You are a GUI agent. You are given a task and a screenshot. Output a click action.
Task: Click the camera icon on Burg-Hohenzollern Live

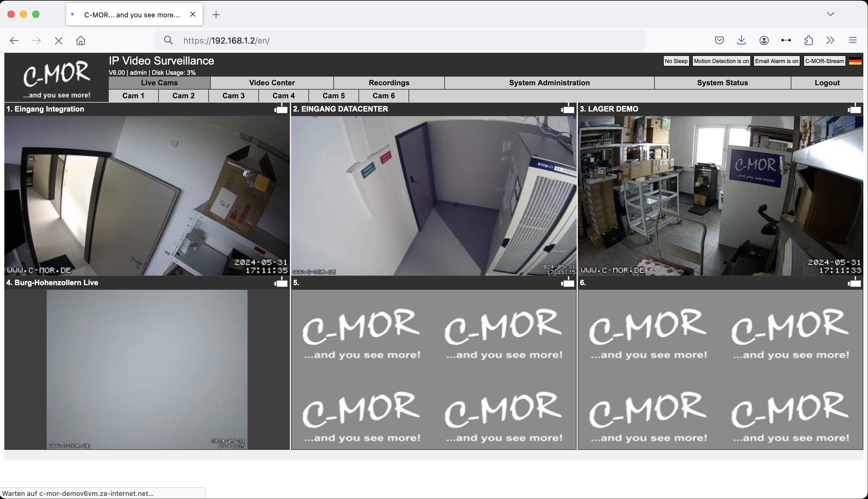281,283
